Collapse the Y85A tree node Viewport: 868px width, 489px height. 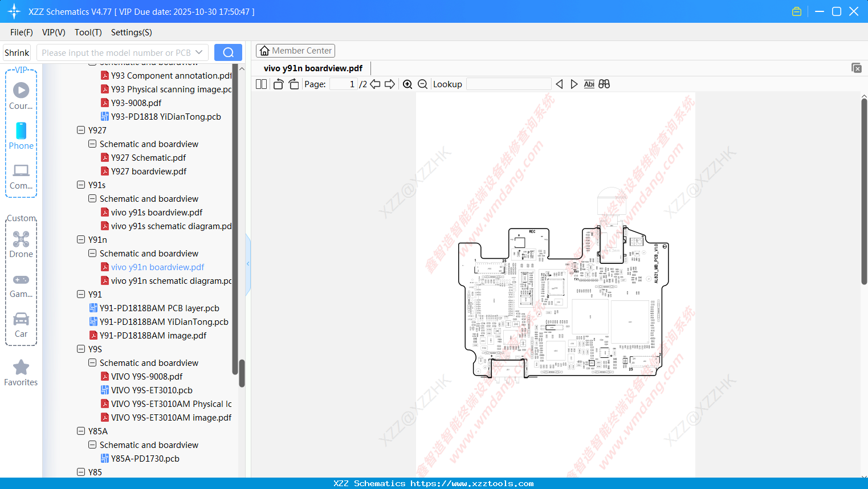pos(81,431)
